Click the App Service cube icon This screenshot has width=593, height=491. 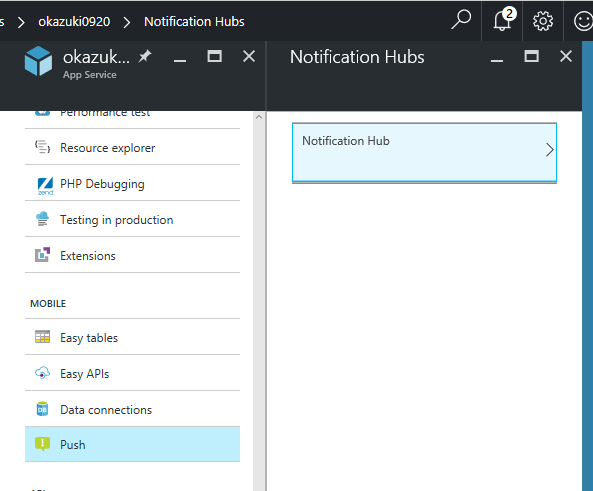(x=38, y=61)
